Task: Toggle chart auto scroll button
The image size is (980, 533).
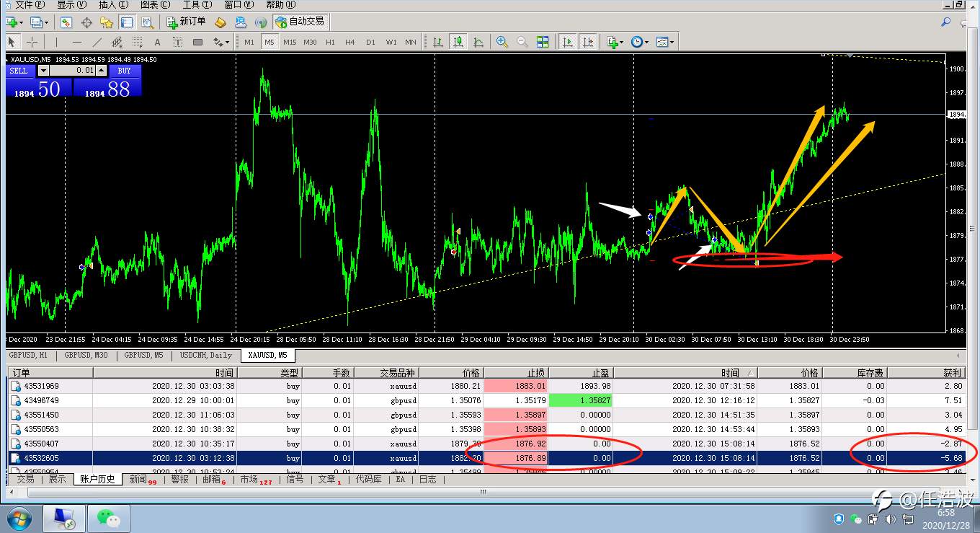Action: click(x=568, y=42)
